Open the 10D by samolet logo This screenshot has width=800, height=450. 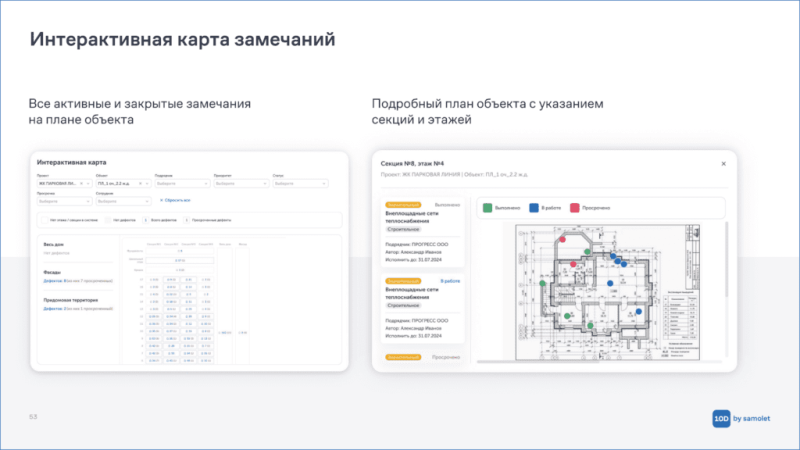[741, 418]
